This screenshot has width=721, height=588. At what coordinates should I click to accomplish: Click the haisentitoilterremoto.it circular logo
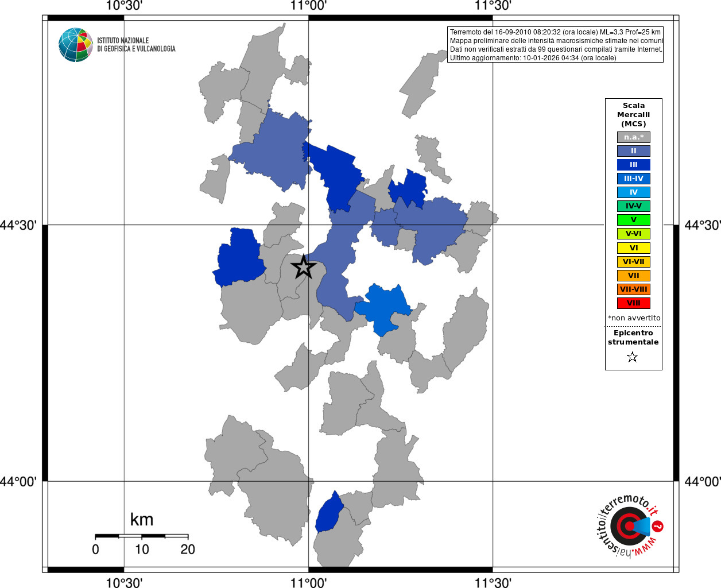click(x=630, y=526)
